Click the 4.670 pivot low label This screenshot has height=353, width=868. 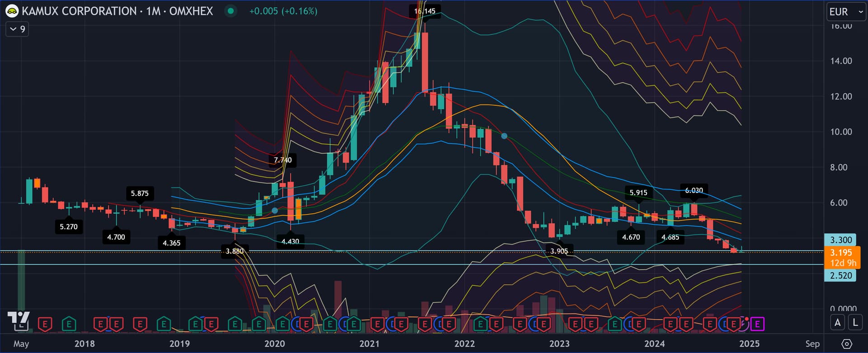(631, 237)
